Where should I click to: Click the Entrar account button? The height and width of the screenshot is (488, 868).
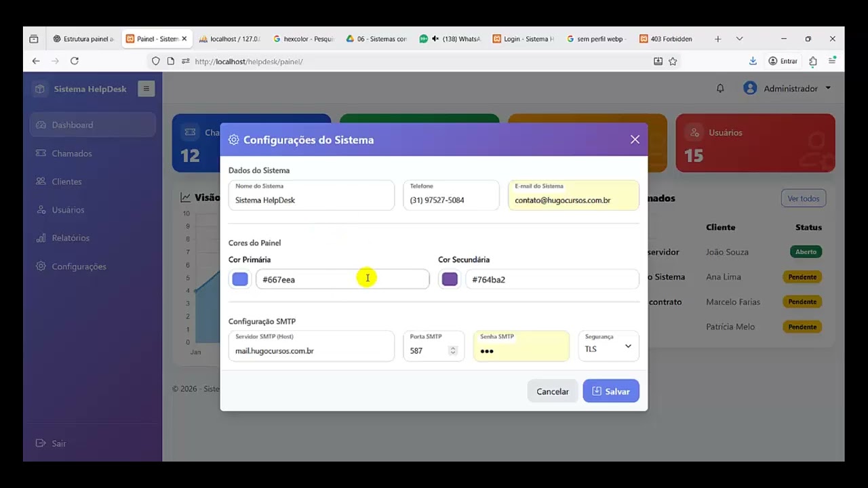click(783, 61)
